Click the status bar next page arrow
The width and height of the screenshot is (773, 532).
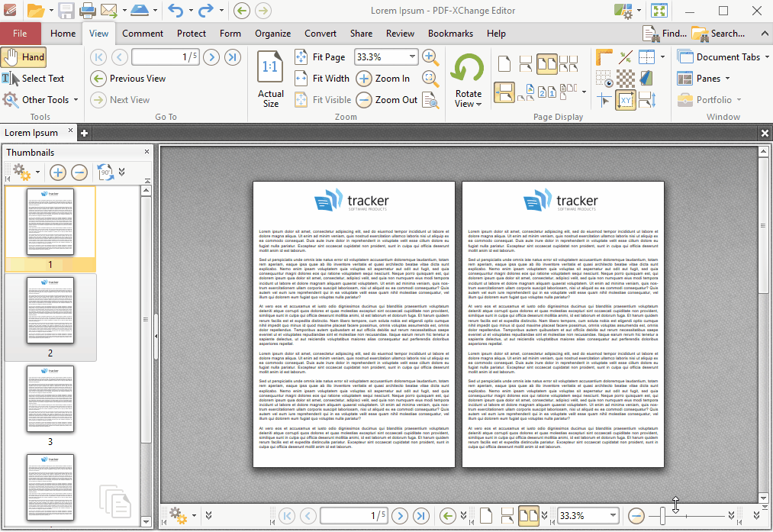point(400,516)
